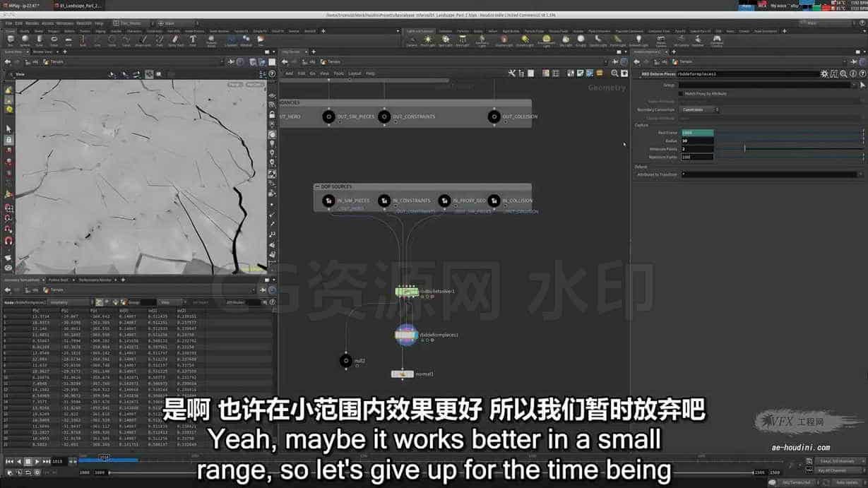Select the Font shelf tool

tap(193, 40)
